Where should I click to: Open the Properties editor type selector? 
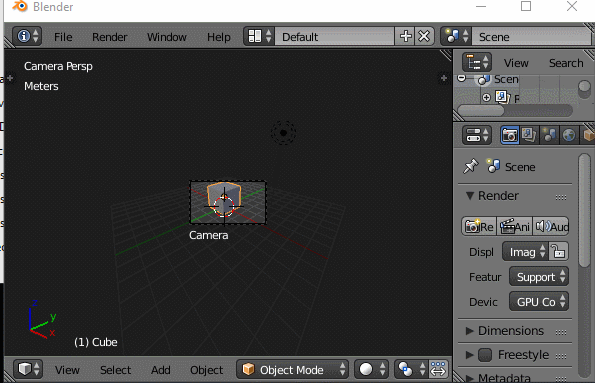pyautogui.click(x=477, y=135)
